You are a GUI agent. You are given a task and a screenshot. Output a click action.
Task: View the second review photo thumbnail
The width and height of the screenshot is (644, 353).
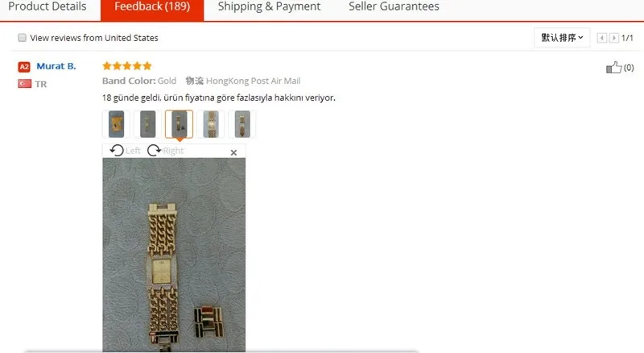point(148,124)
